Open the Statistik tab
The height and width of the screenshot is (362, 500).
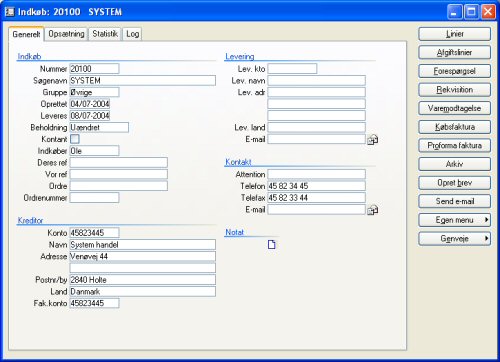point(105,34)
